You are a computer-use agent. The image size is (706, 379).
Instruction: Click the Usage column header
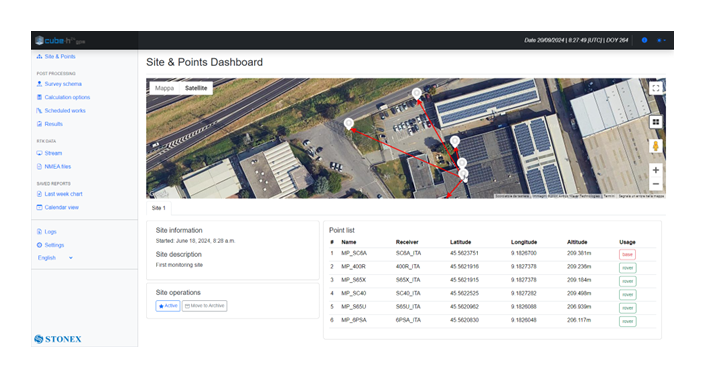click(x=627, y=242)
